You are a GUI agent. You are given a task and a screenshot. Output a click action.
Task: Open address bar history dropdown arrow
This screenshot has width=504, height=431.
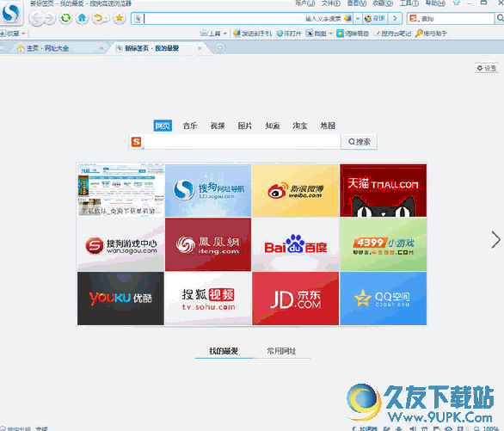[x=358, y=19]
